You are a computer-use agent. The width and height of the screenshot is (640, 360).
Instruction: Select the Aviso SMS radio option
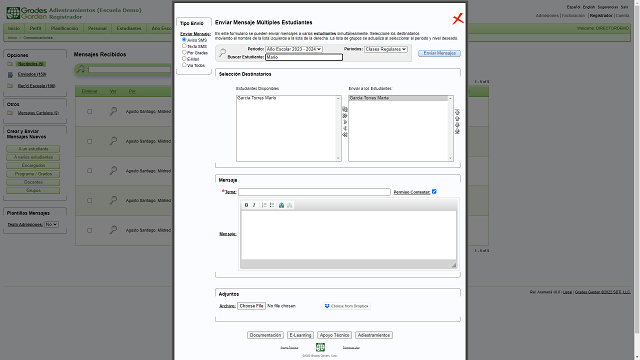click(184, 40)
